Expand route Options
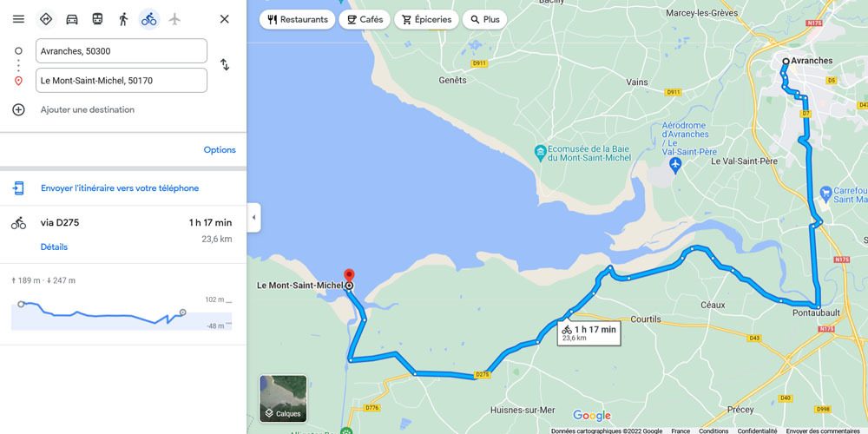This screenshot has width=868, height=434. tap(220, 150)
